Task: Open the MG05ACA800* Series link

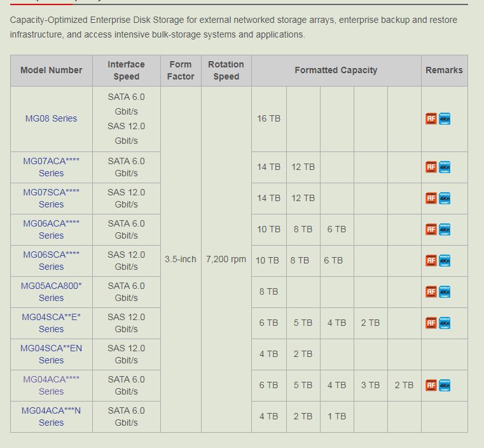Action: (x=51, y=291)
